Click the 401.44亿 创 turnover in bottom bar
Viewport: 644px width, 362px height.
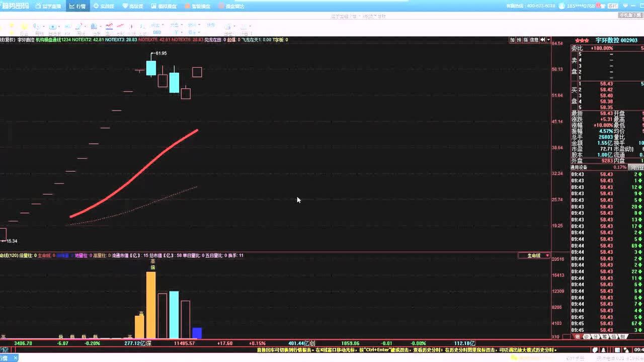(x=301, y=343)
